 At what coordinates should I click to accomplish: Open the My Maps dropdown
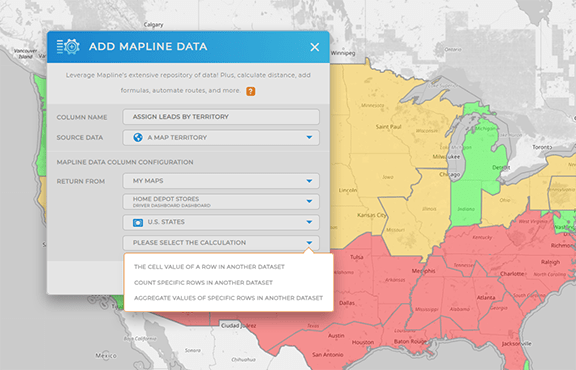221,181
